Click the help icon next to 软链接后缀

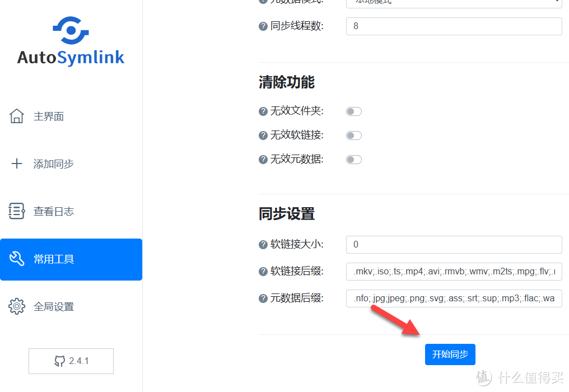click(263, 271)
